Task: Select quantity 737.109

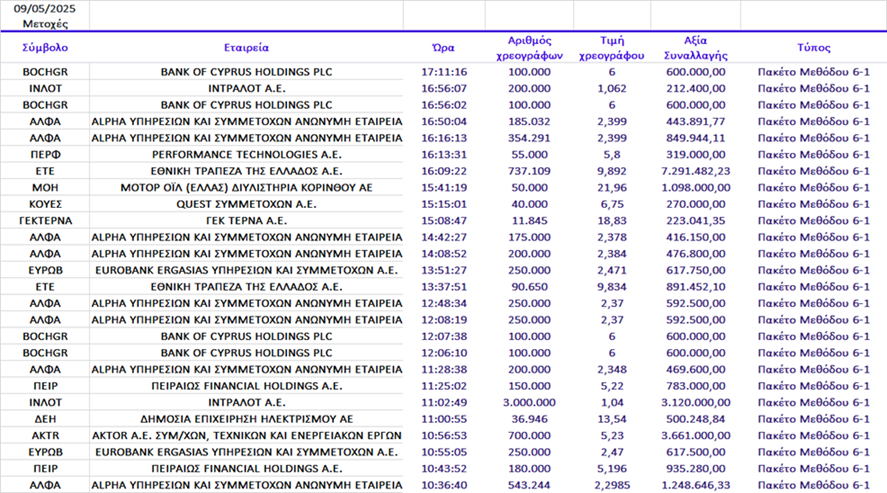Action: [x=529, y=171]
